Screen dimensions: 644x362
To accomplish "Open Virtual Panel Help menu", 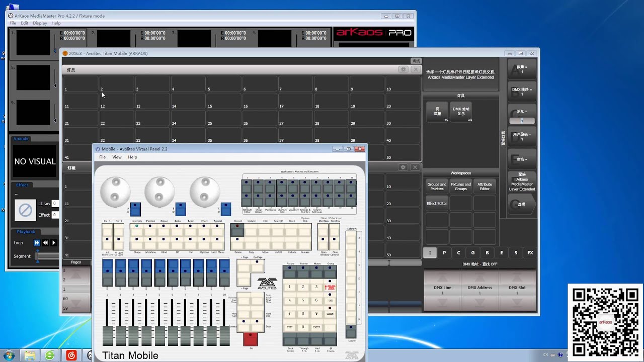I will [132, 157].
